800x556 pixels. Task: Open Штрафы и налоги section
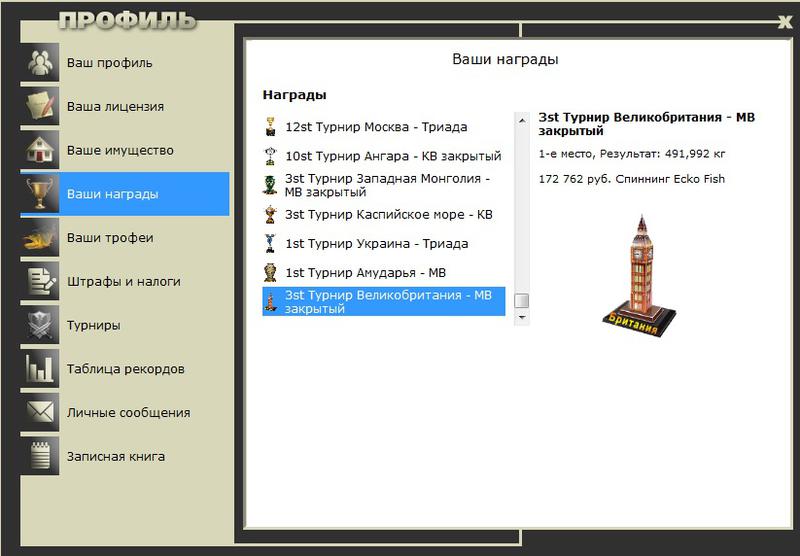click(124, 281)
